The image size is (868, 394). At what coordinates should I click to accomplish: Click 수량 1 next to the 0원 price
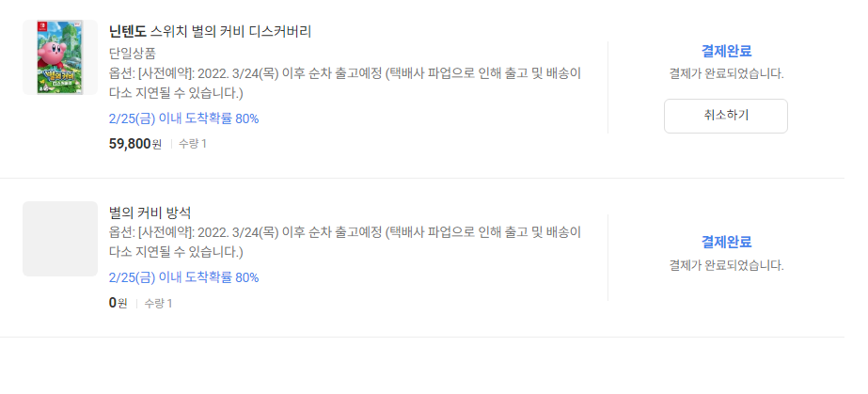point(158,303)
